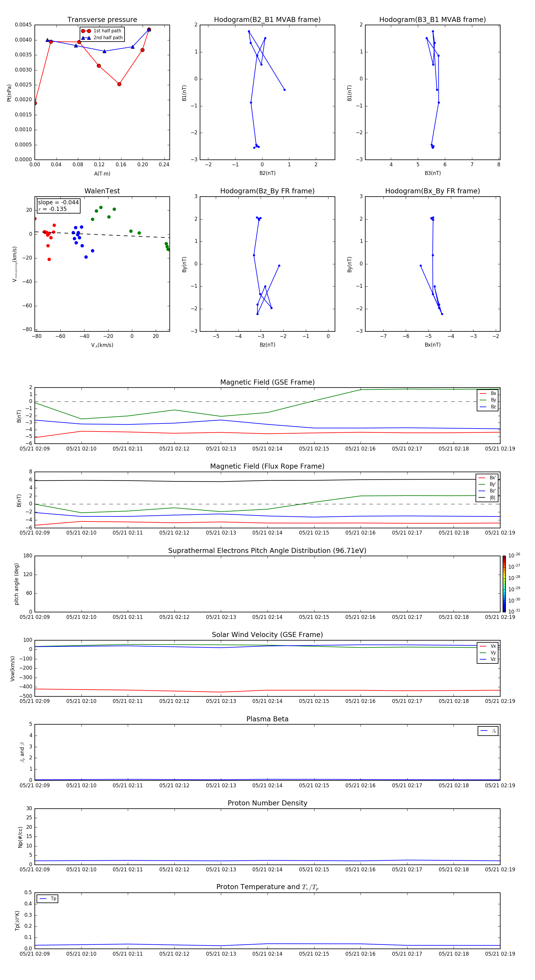This screenshot has height=980, width=535.
Task: Click the Vy legend entry in velocity panel
Action: pos(488,653)
